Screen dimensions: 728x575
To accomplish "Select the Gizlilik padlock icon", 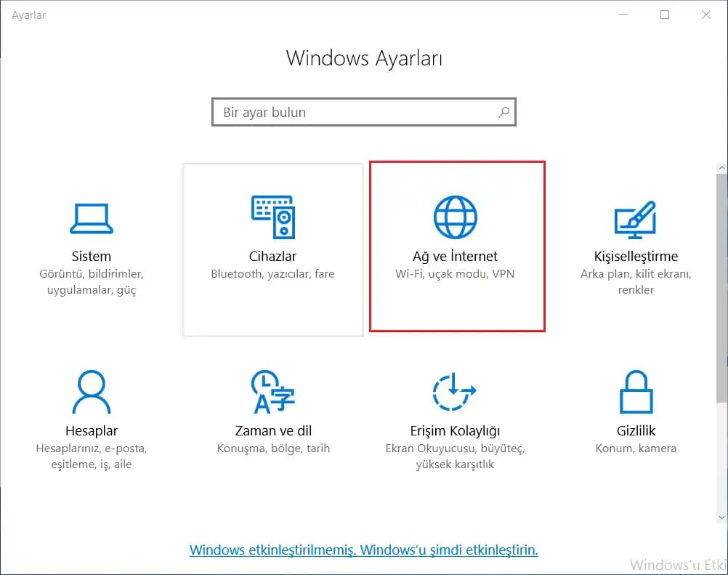I will tap(636, 391).
